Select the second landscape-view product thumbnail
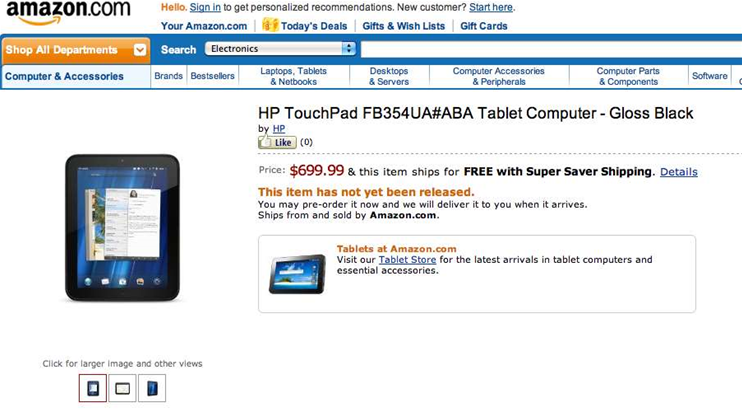 pyautogui.click(x=122, y=388)
